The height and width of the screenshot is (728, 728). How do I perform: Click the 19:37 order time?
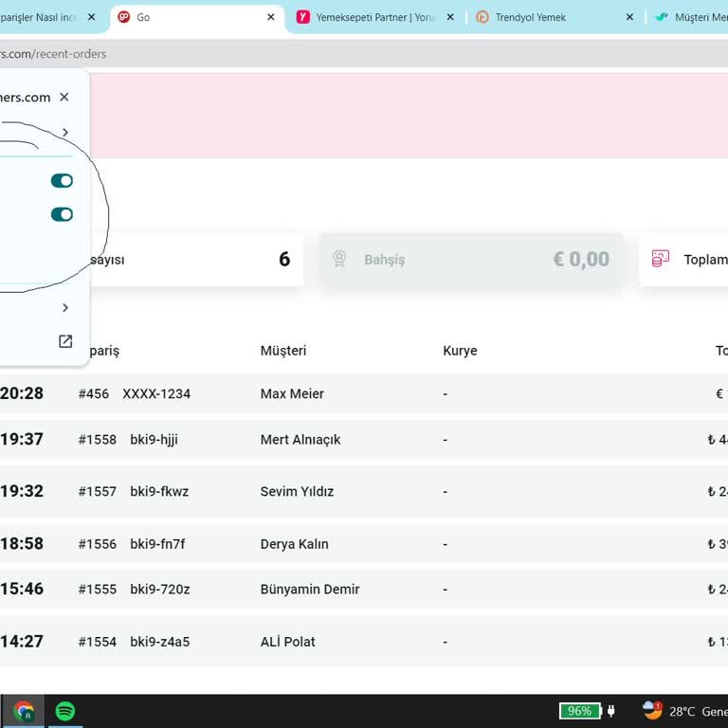tap(22, 439)
